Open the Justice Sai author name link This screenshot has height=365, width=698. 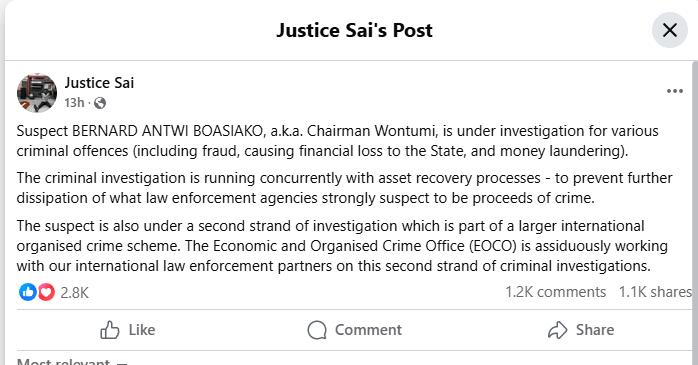(x=99, y=83)
